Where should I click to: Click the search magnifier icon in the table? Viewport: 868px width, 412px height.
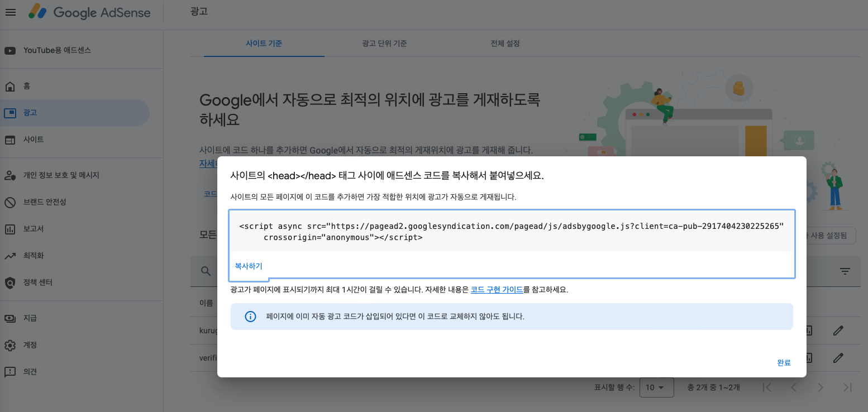206,271
